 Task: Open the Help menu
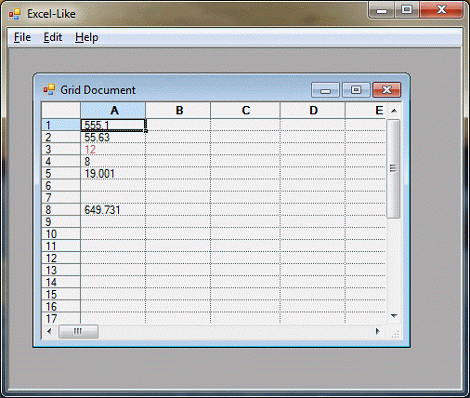point(87,37)
